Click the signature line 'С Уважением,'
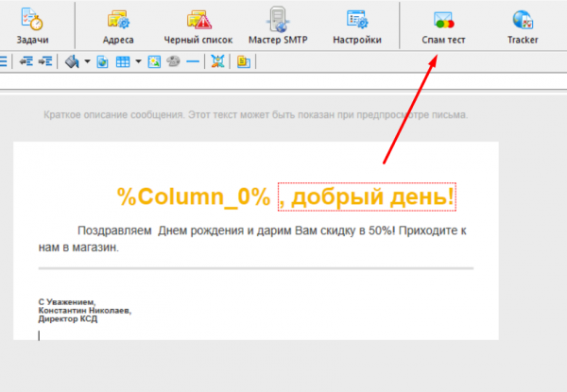This screenshot has width=567, height=392. coord(67,302)
